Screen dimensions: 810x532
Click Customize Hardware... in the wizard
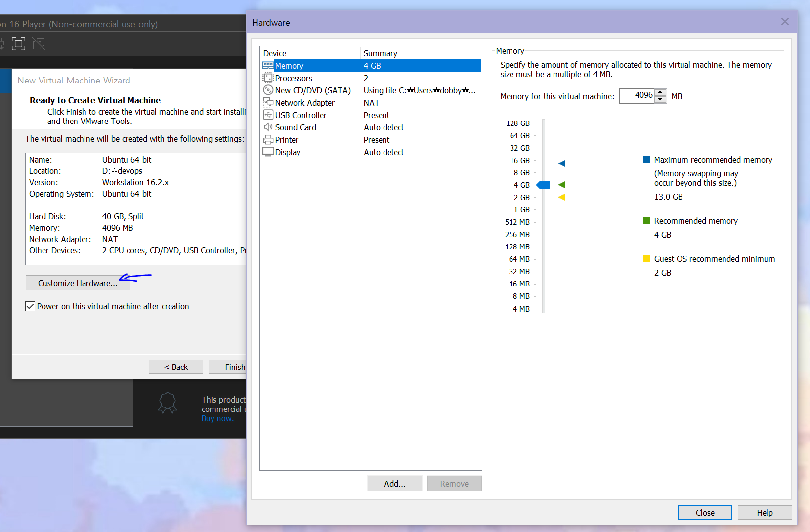78,283
